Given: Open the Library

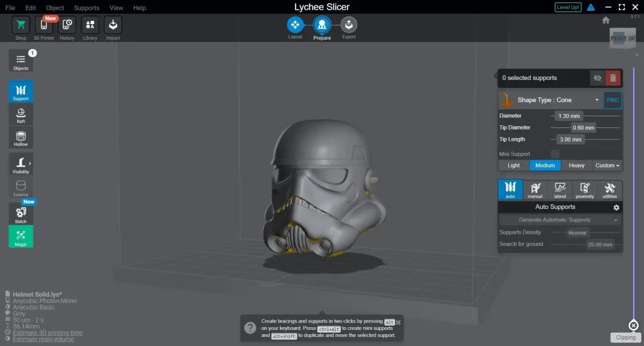Looking at the screenshot, I should coord(90,25).
